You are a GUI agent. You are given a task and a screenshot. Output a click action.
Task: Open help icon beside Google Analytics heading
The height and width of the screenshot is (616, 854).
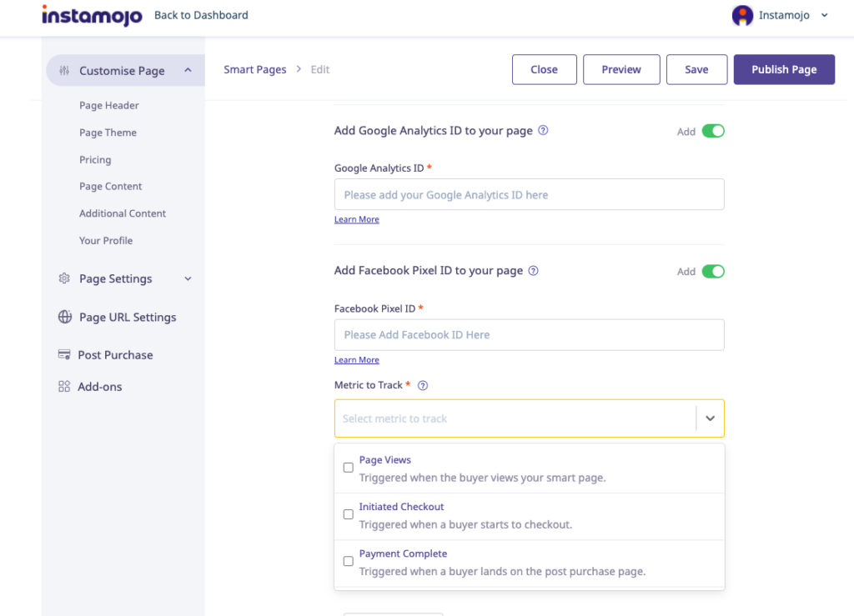543,131
